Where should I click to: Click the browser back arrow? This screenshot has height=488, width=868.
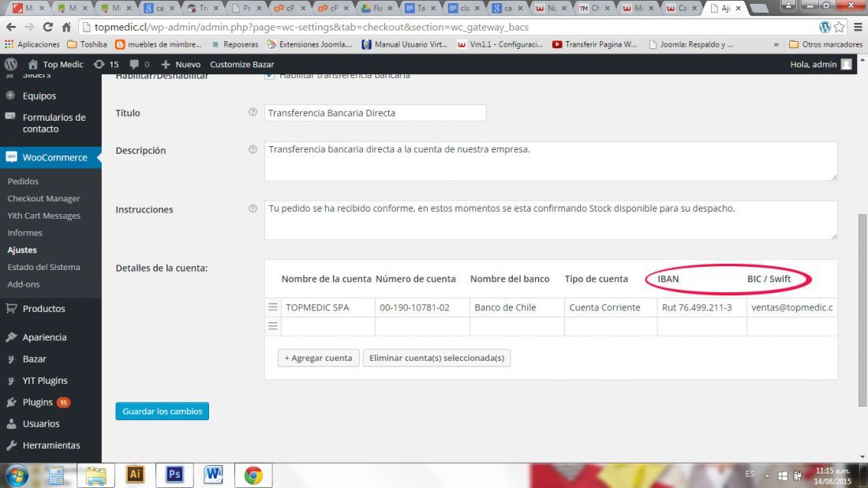[x=11, y=27]
